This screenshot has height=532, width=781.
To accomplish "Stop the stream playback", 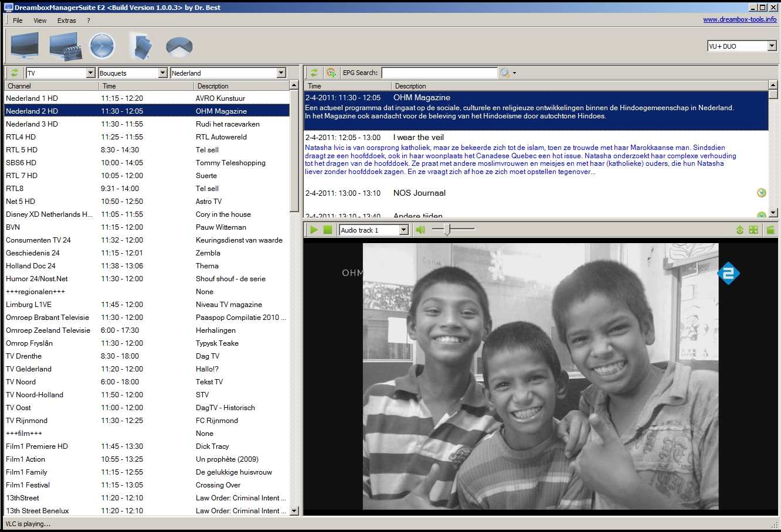I will pos(328,230).
